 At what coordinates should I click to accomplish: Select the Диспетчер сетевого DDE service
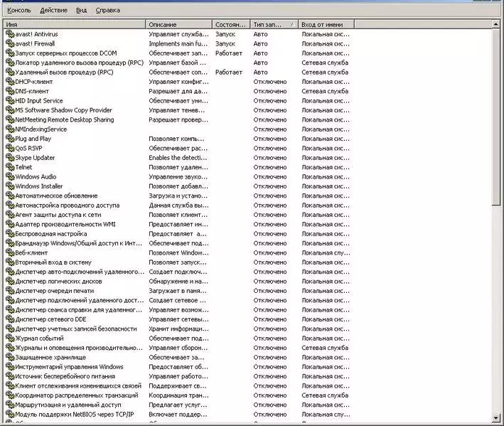point(50,319)
